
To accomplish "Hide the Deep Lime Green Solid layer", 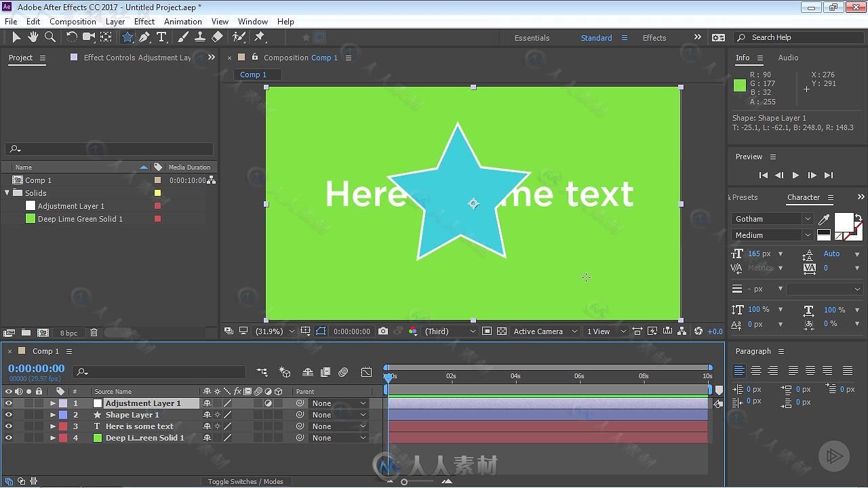I will tap(9, 438).
